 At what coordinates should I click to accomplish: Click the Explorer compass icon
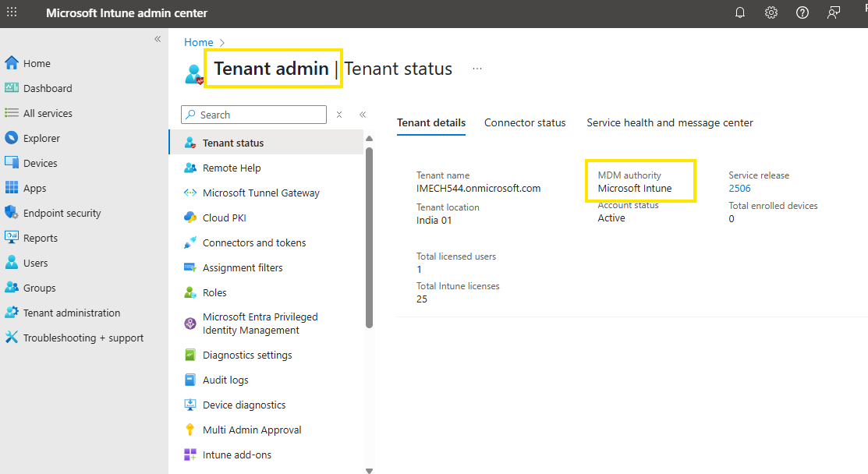[x=12, y=138]
